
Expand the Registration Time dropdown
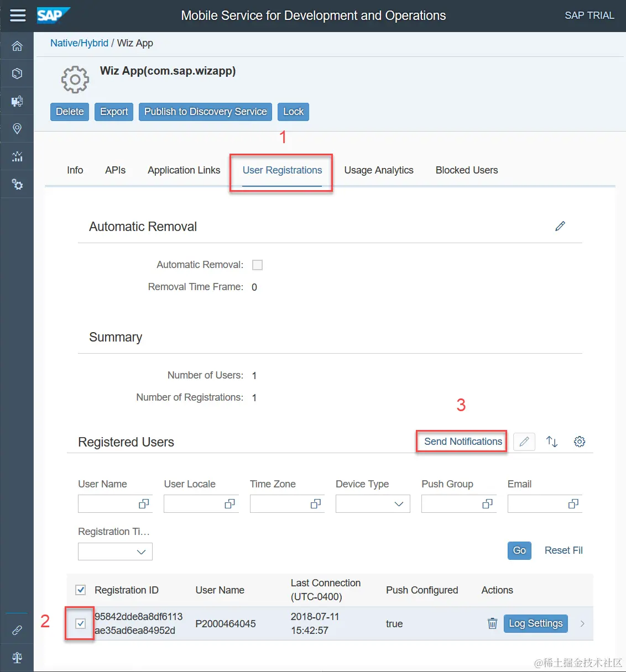coord(141,552)
